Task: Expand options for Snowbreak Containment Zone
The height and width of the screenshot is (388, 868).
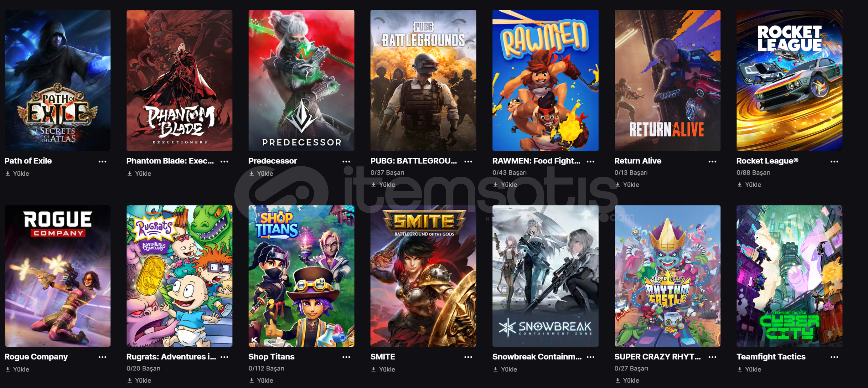Action: point(590,357)
